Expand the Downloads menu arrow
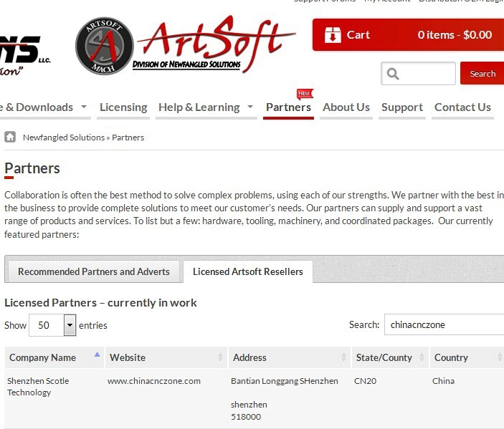504x429 pixels. 84,106
